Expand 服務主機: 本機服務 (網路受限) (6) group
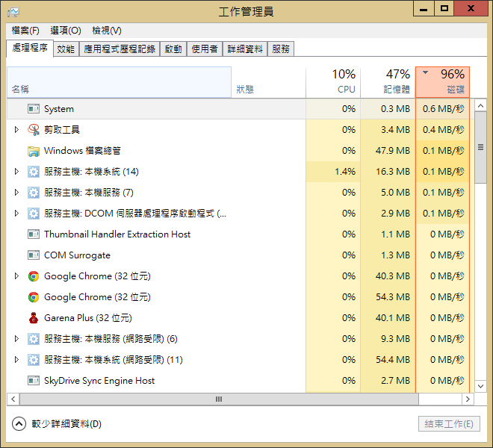The width and height of the screenshot is (493, 448). pyautogui.click(x=16, y=338)
